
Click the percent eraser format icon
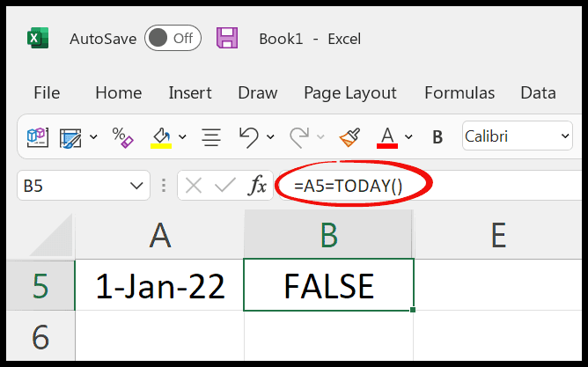pos(122,137)
